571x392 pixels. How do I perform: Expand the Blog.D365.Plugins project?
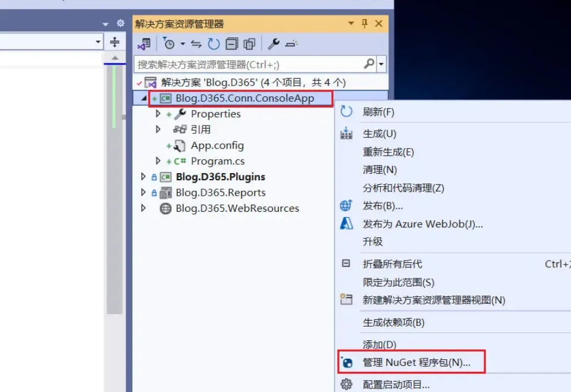click(x=143, y=177)
